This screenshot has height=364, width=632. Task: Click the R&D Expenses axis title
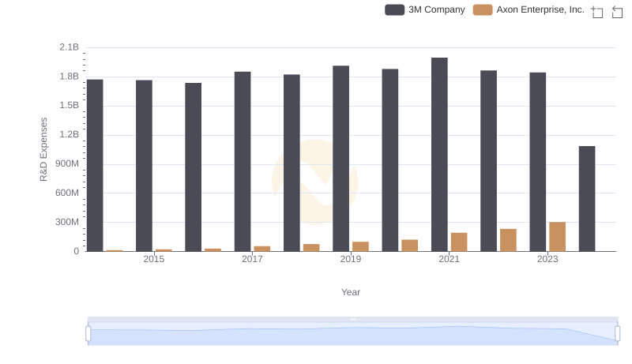click(43, 149)
